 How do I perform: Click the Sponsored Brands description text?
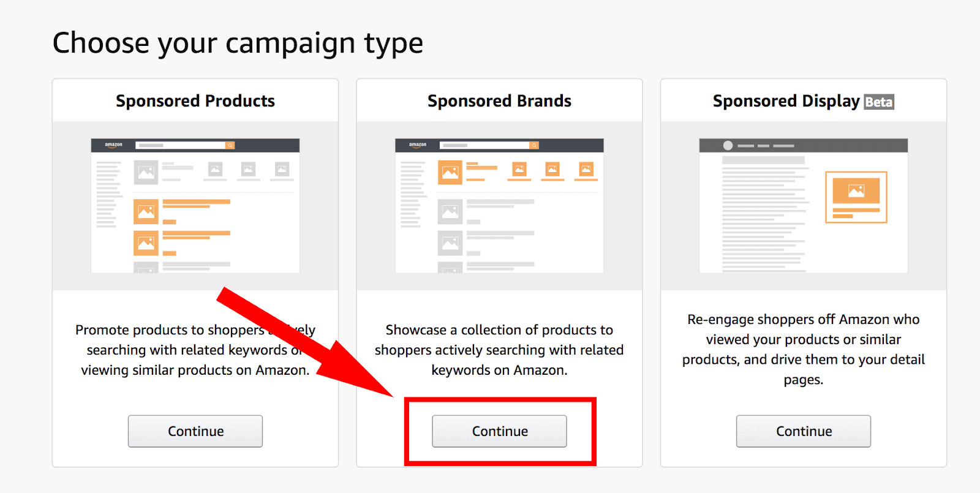499,350
